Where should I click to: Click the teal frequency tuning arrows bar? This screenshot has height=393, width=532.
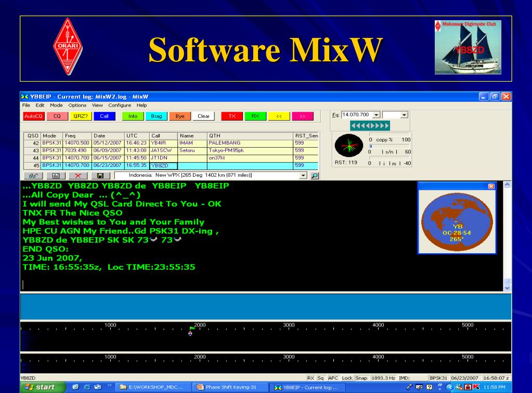(370, 126)
